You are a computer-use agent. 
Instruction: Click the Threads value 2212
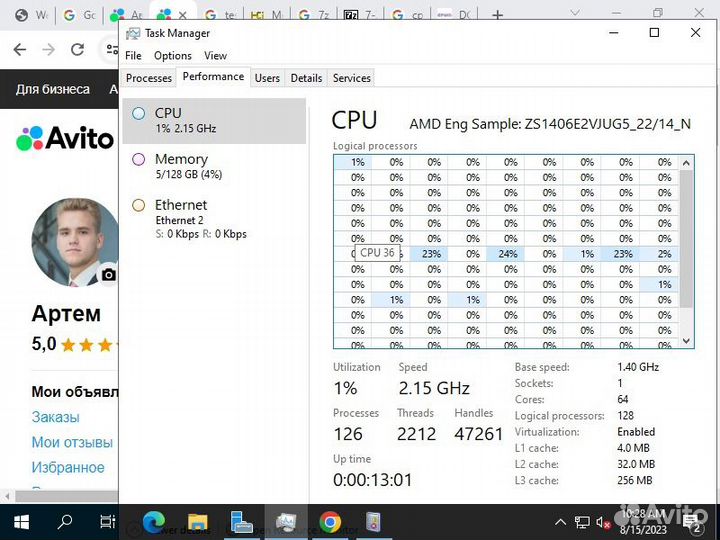click(x=416, y=434)
